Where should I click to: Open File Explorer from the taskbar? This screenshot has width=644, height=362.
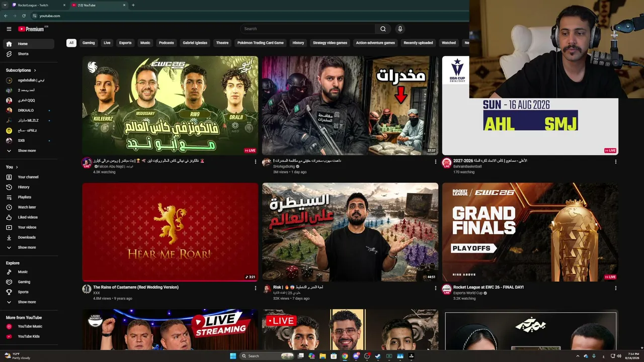323,356
